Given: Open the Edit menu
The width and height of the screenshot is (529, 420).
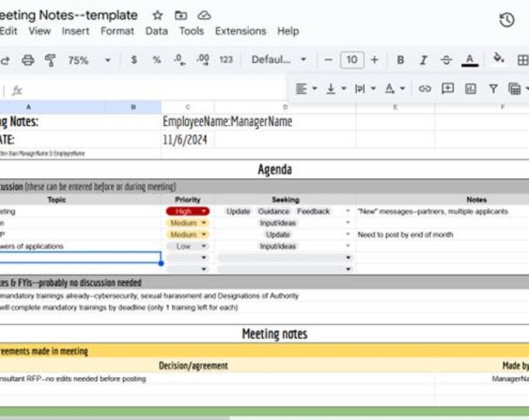Looking at the screenshot, I should tap(9, 31).
